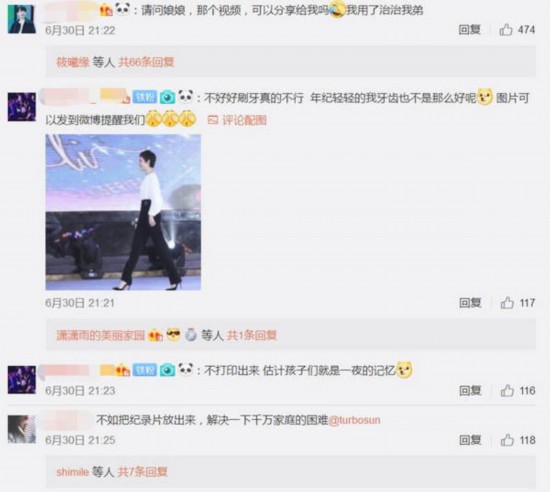550x492 pixels.
Task: Open shimile user profile link
Action: click(72, 472)
